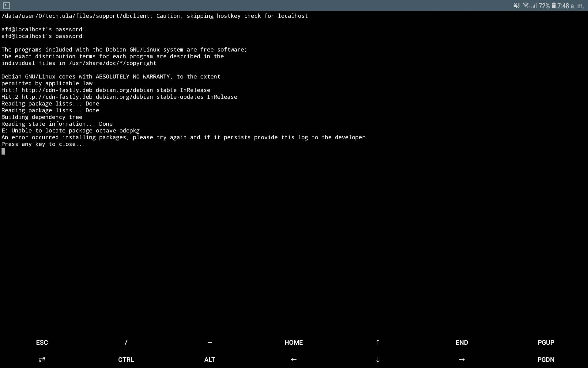Tap the ESC key
This screenshot has width=588, height=368.
coord(42,343)
